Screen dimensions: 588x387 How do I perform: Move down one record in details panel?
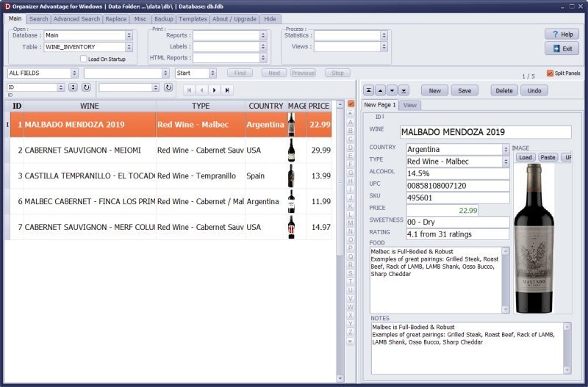tap(392, 90)
